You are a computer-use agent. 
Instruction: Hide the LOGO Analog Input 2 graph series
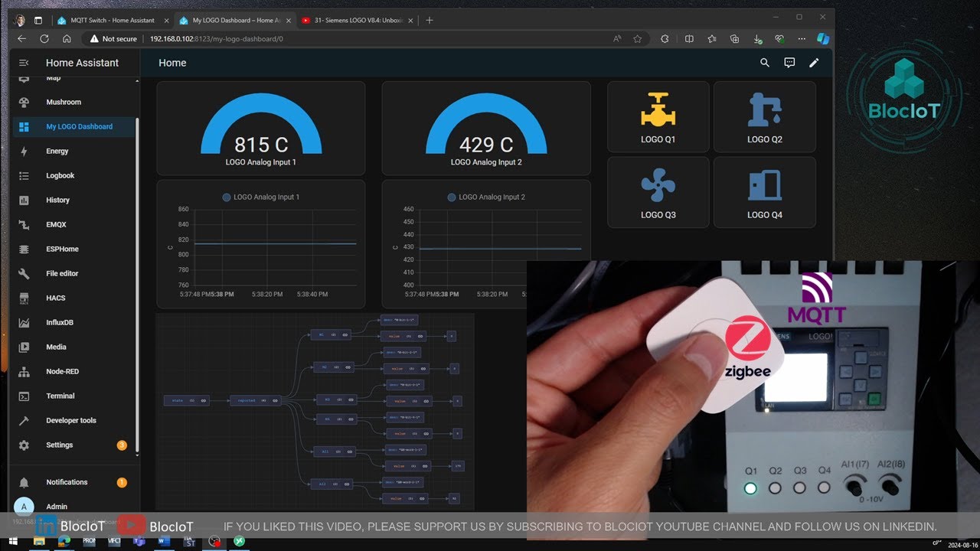coord(486,197)
